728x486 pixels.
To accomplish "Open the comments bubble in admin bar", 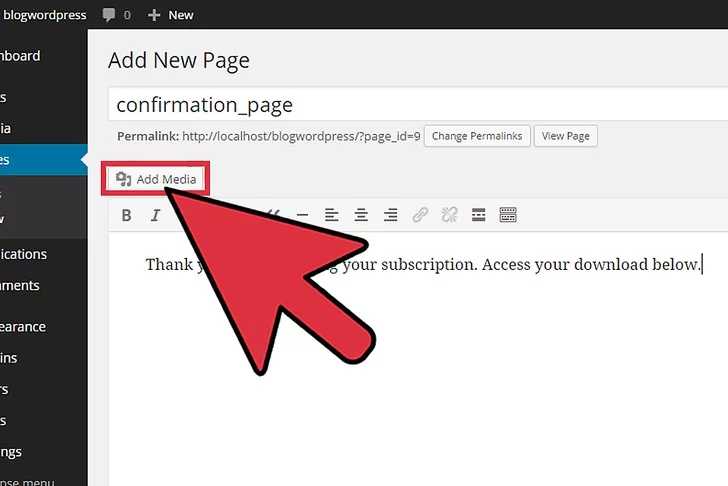I will point(116,15).
